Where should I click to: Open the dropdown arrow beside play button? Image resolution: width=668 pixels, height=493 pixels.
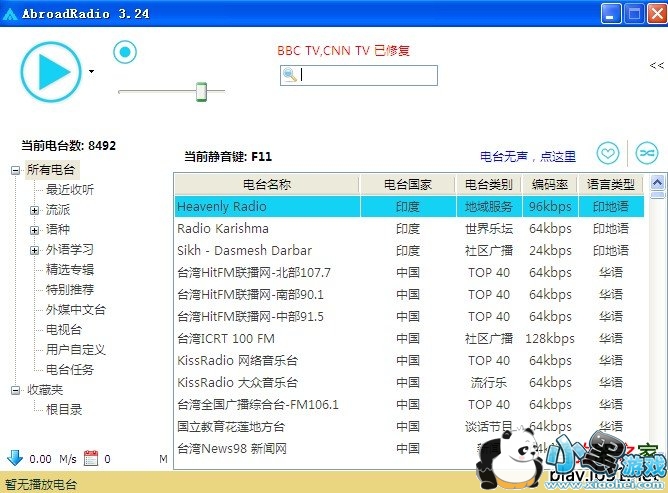[92, 72]
